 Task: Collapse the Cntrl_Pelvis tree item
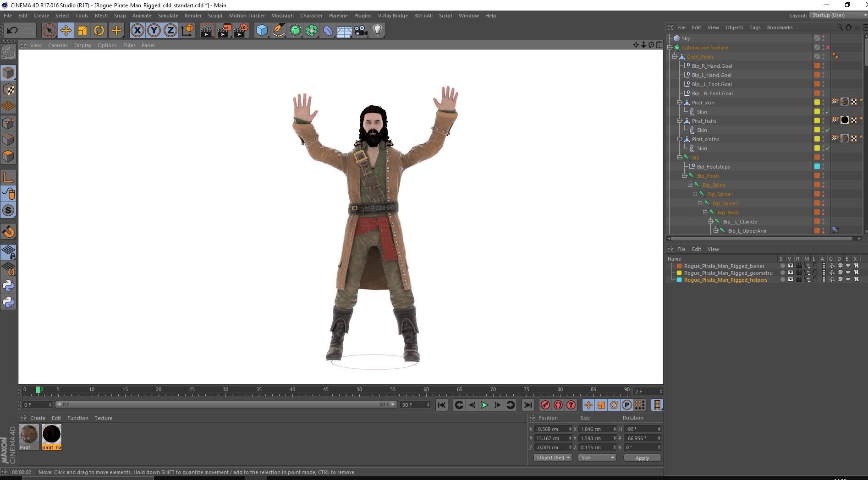(675, 57)
